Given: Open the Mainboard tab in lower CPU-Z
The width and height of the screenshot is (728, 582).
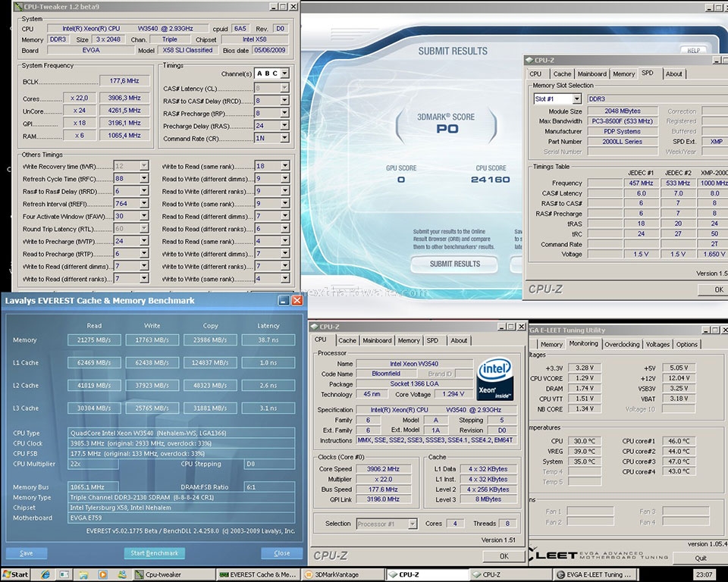Looking at the screenshot, I should [377, 340].
